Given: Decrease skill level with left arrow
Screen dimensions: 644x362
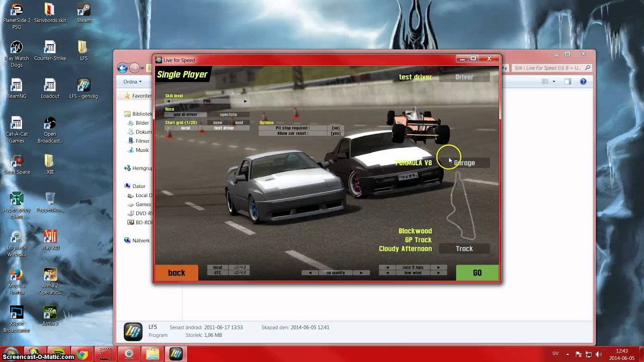Looking at the screenshot, I should [168, 102].
